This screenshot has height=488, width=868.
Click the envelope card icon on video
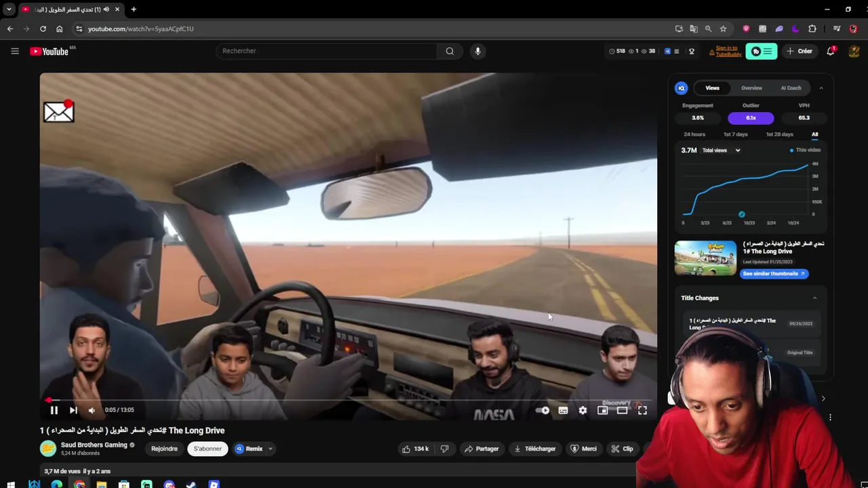tap(59, 111)
